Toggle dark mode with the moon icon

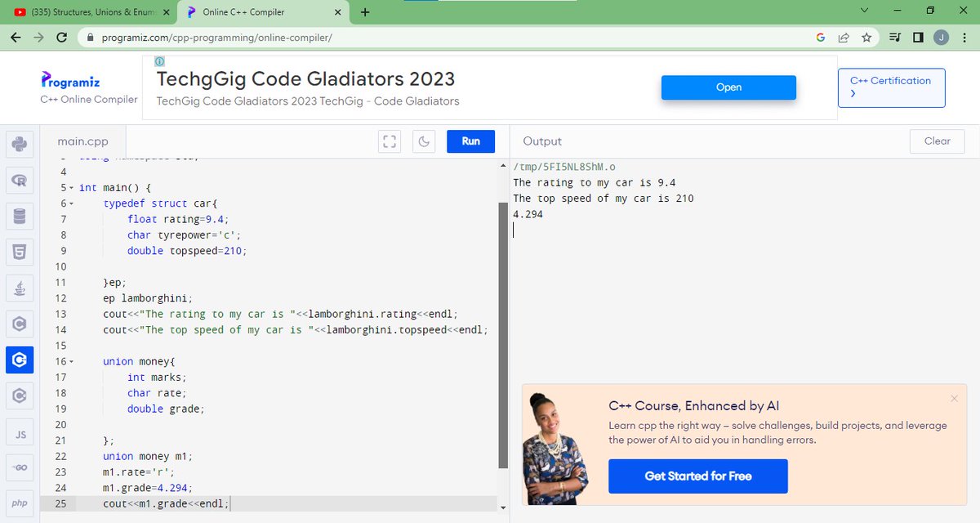point(424,141)
